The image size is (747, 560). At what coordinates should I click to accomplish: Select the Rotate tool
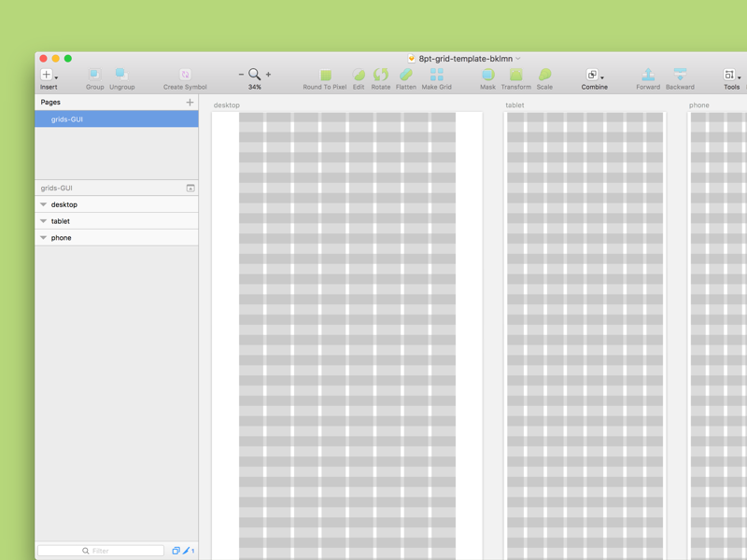381,75
